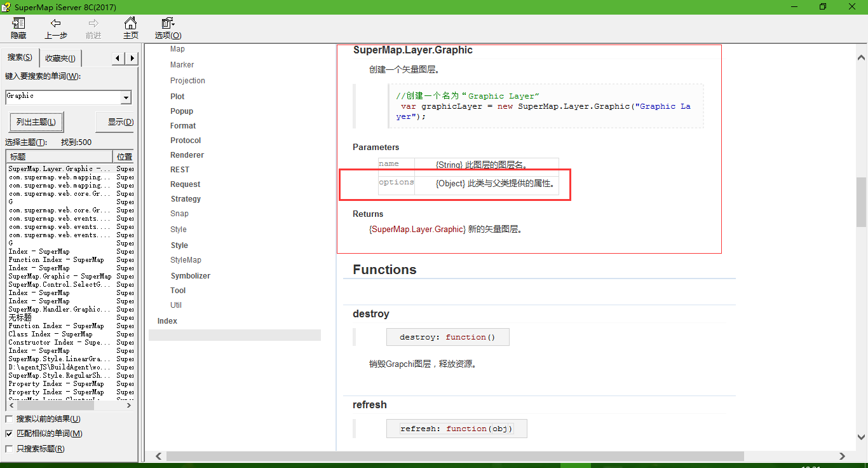Open the Tool tree entry

click(178, 291)
